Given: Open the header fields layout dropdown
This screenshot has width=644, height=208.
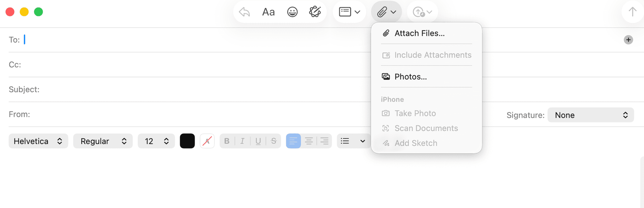Looking at the screenshot, I should [x=349, y=12].
